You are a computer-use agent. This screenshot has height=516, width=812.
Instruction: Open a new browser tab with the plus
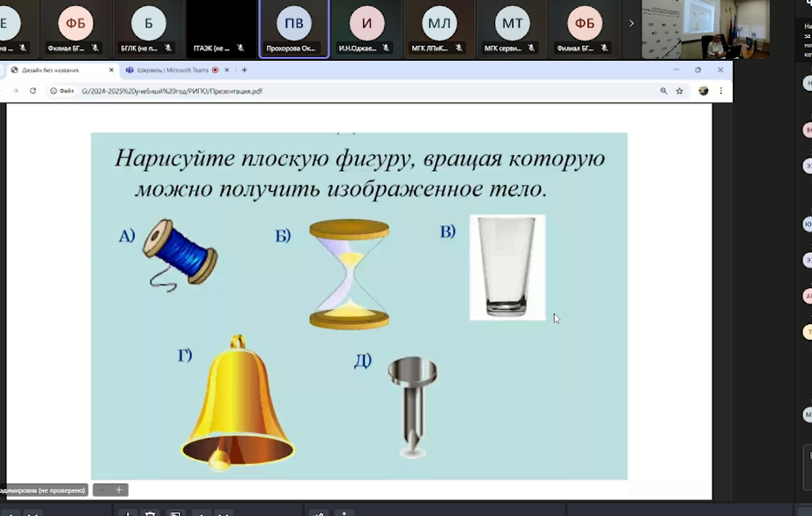[x=244, y=70]
